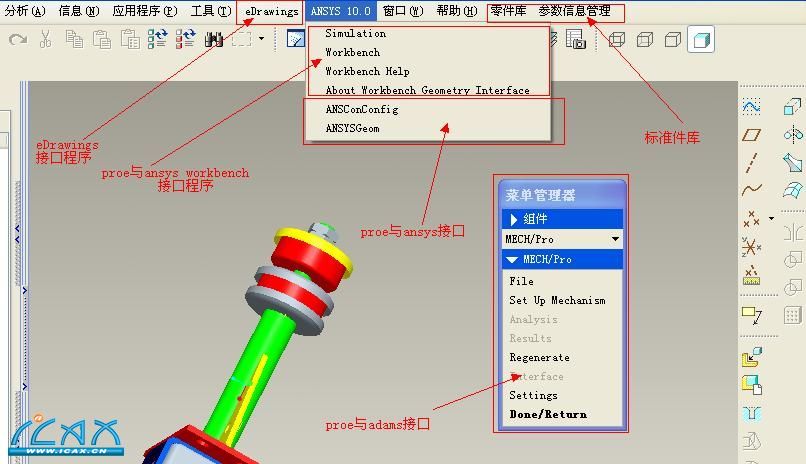The image size is (806, 464).
Task: Collapse the MECH/Pro blue header
Action: tap(562, 259)
